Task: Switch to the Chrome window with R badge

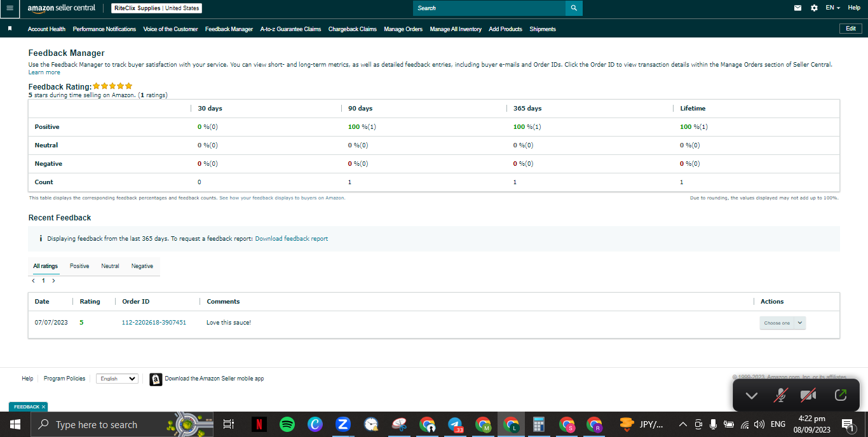Action: tap(595, 424)
